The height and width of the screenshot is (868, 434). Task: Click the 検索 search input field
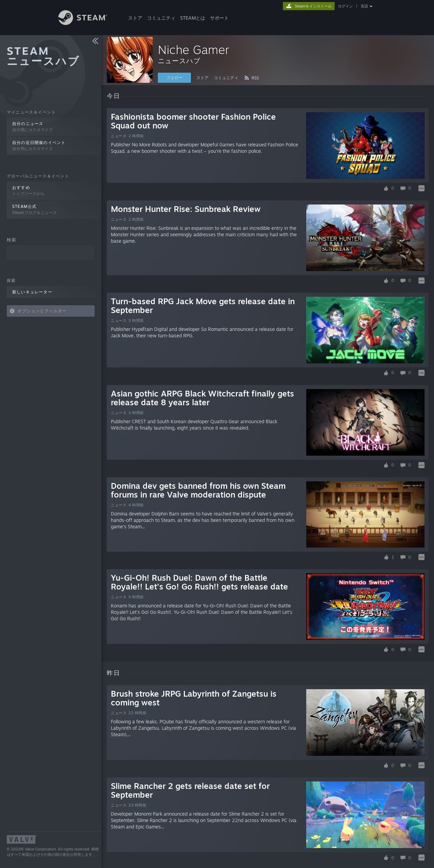tap(51, 252)
